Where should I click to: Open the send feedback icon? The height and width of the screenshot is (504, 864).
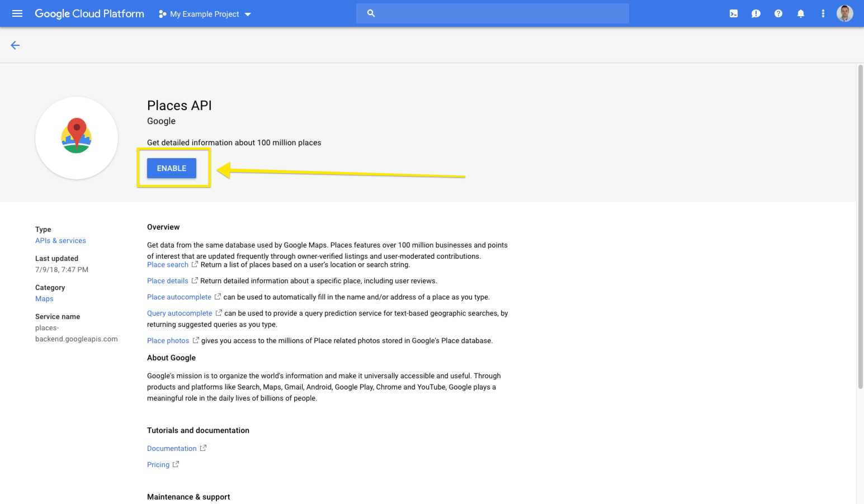756,13
